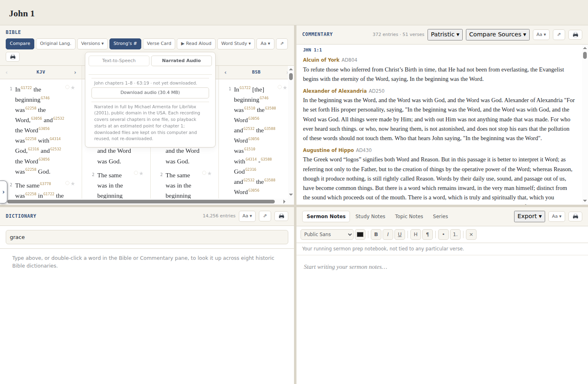Apply bold formatting in notes

tap(376, 234)
